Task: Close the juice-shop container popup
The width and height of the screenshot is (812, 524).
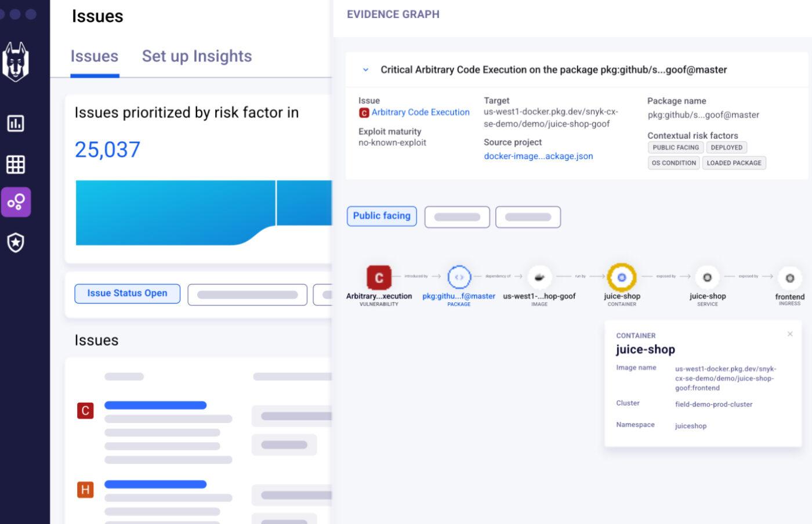Action: (x=790, y=334)
